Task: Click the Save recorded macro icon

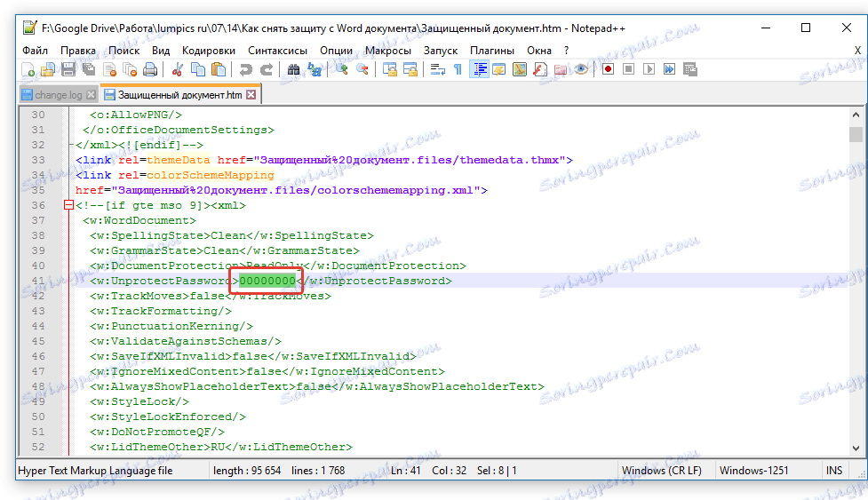Action: (x=689, y=69)
